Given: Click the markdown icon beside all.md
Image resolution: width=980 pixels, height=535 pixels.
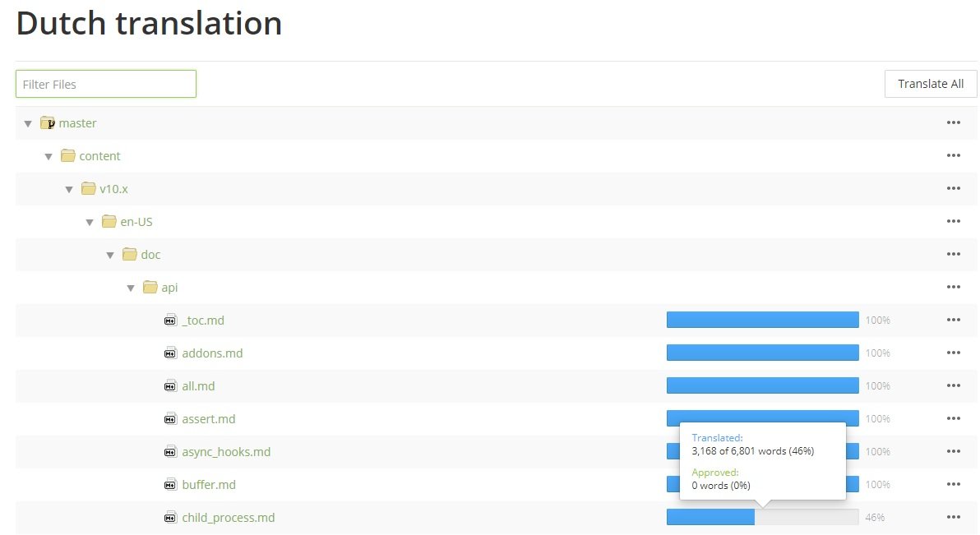Looking at the screenshot, I should click(x=170, y=386).
